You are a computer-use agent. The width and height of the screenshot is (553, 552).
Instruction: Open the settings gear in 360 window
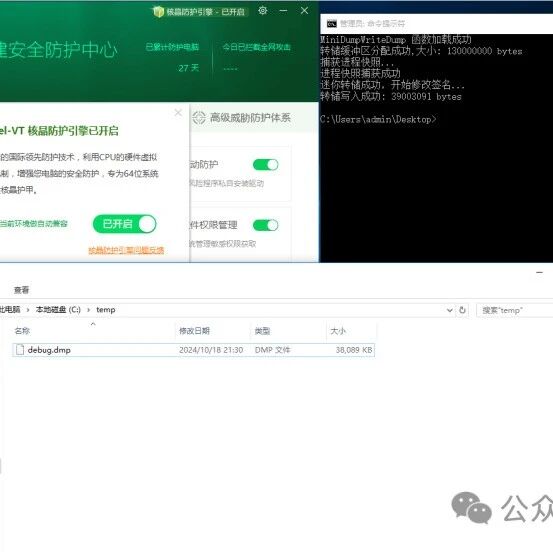click(262, 11)
